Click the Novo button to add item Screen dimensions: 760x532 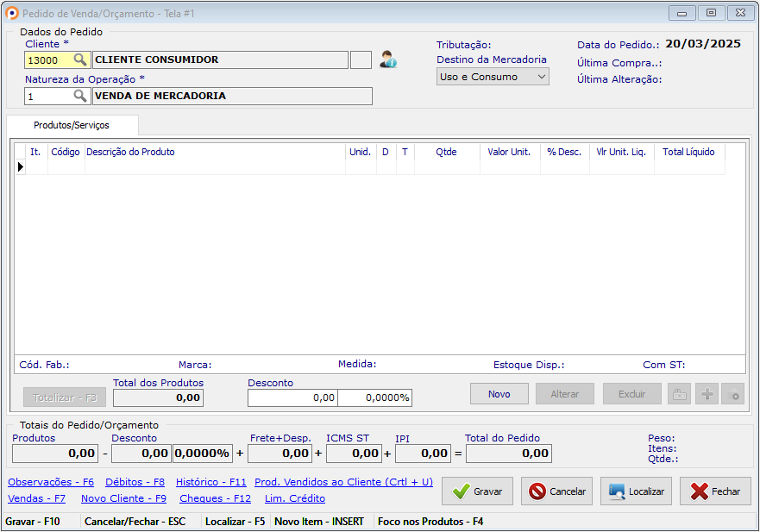(499, 394)
